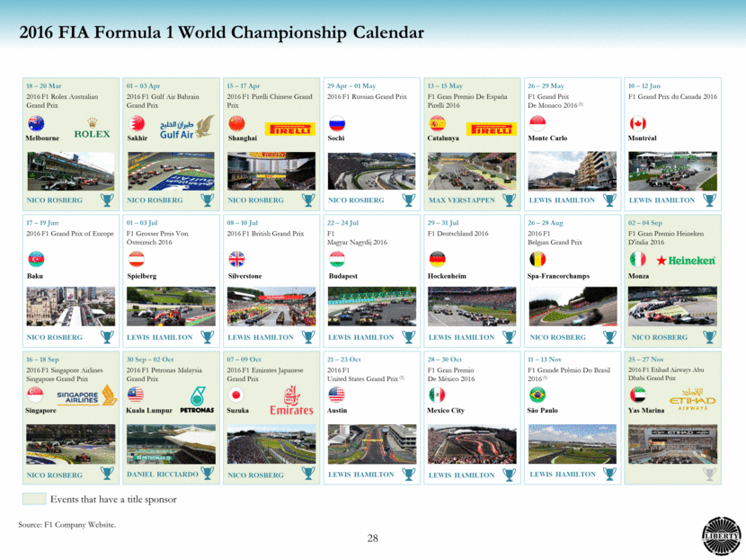Click the Gulf Air logo

[188, 128]
